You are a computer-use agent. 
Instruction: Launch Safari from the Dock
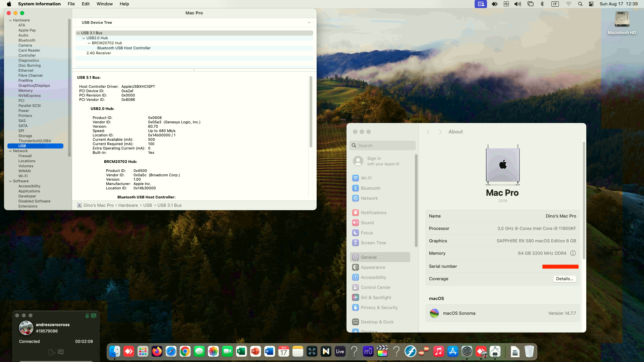tap(171, 351)
